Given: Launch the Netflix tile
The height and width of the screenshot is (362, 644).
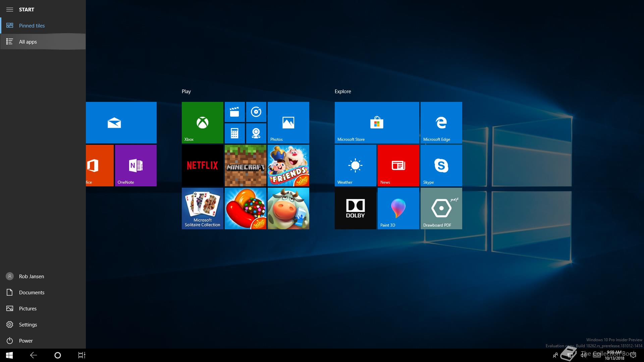Looking at the screenshot, I should tap(202, 166).
